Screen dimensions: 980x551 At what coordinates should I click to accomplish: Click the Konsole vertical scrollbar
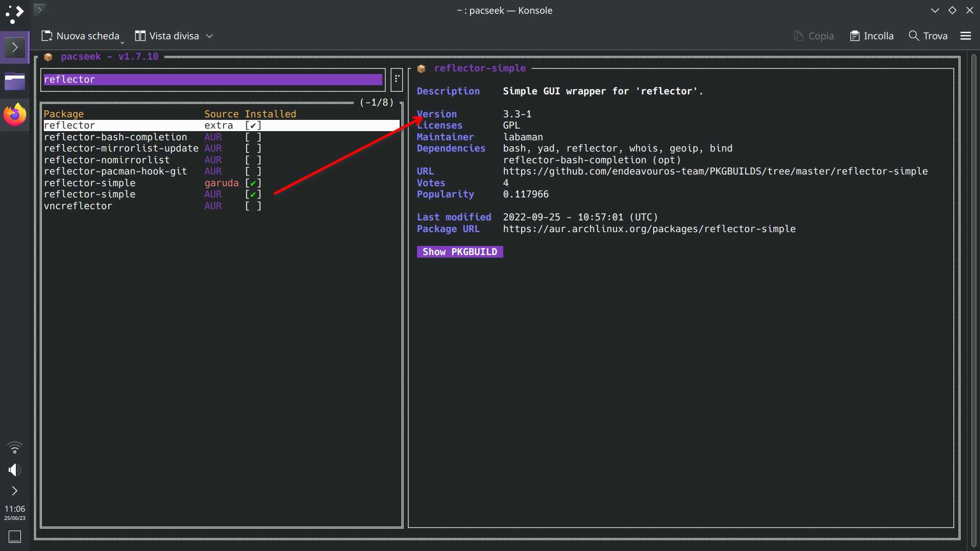[974, 300]
